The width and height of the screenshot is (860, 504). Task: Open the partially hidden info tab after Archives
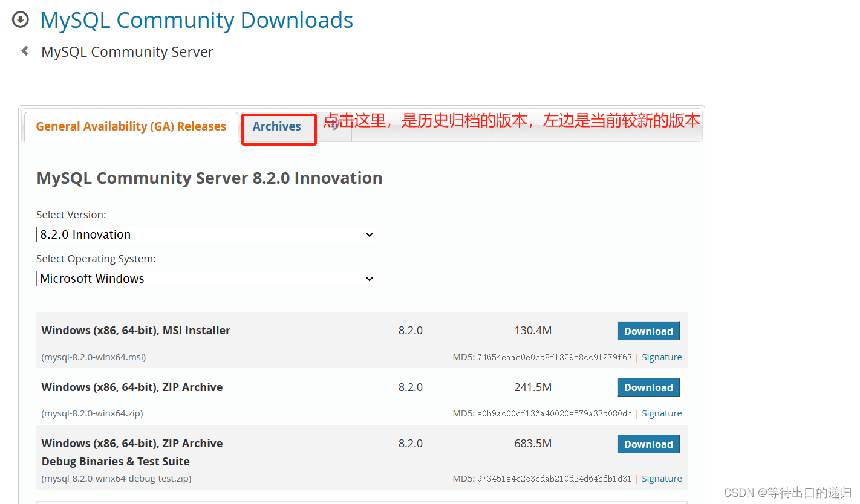334,128
